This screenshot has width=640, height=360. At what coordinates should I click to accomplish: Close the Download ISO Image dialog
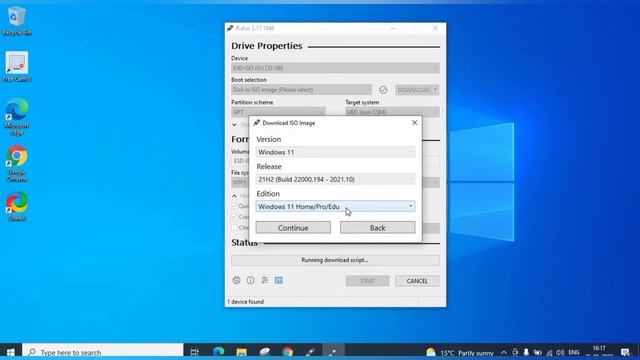414,122
